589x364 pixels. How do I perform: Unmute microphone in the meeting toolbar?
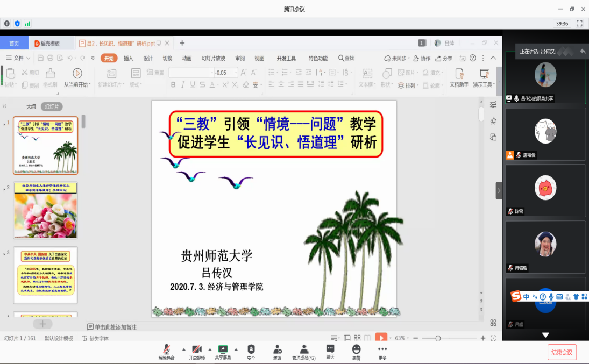tap(167, 351)
